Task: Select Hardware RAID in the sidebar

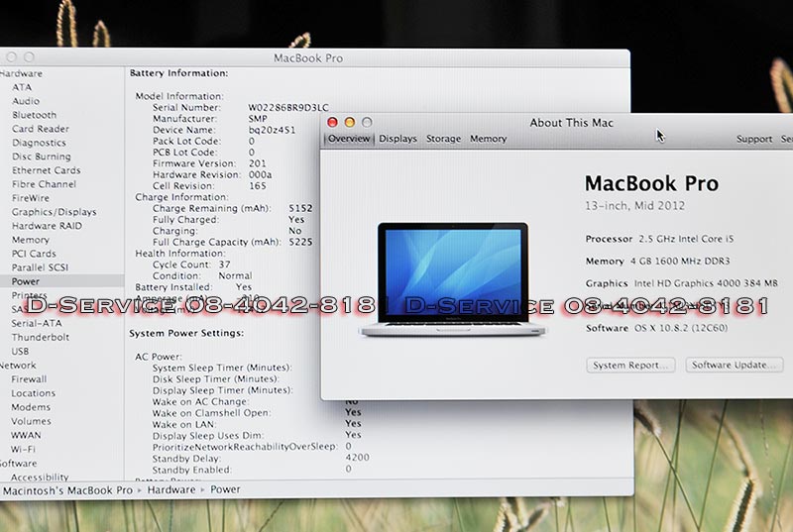Action: 47,226
